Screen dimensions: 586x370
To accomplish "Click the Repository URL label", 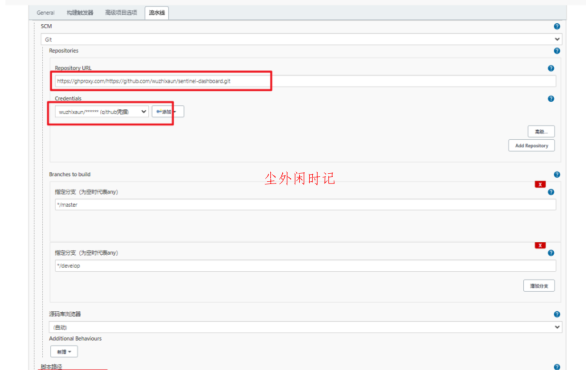I will [73, 68].
